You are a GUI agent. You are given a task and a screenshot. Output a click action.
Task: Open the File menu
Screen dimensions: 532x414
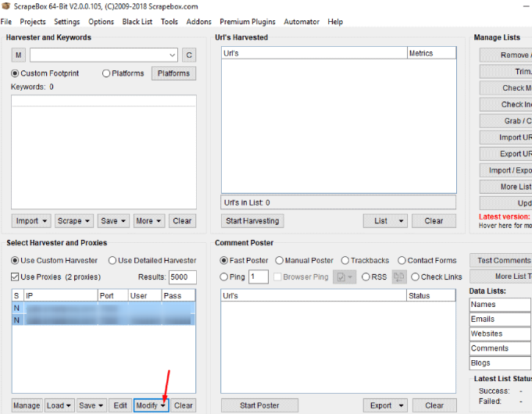(6, 22)
